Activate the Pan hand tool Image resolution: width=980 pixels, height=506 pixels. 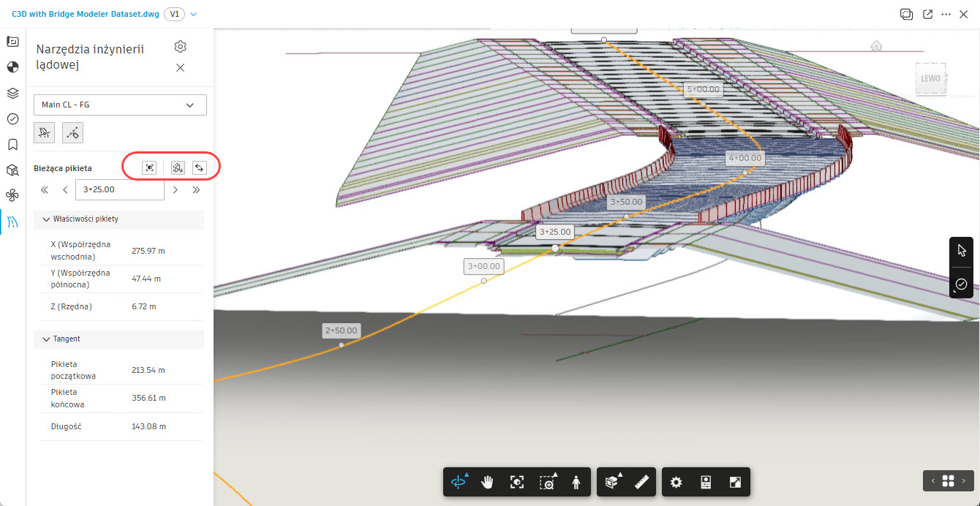[x=488, y=483]
